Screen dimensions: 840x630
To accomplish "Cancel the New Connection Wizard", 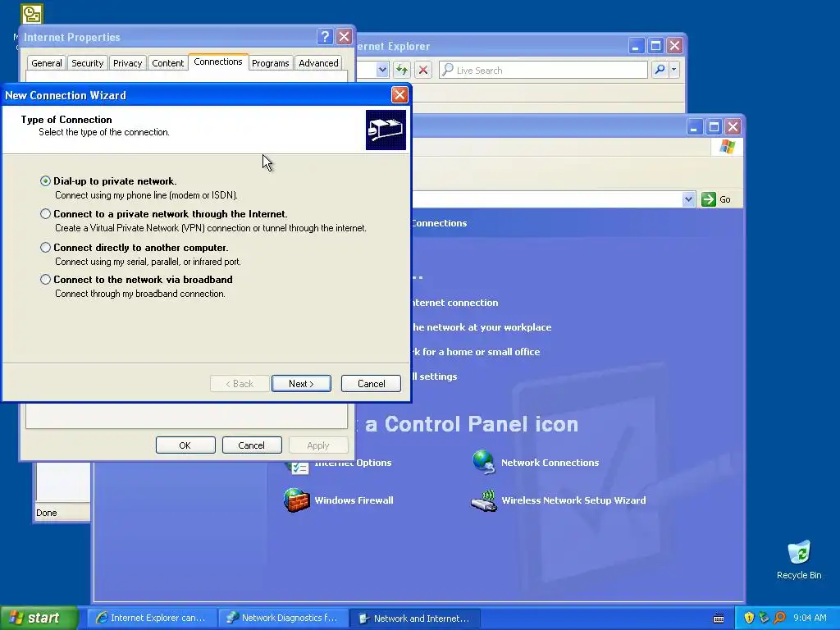I will click(x=371, y=384).
